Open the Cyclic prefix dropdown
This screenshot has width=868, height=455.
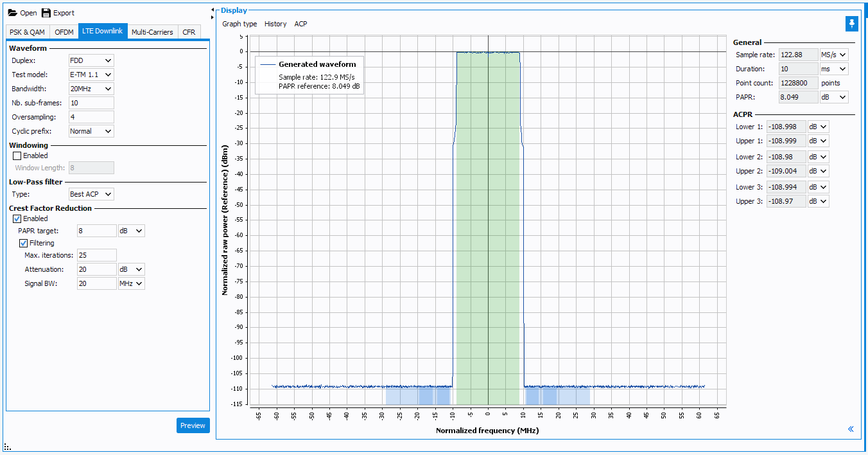pyautogui.click(x=91, y=131)
